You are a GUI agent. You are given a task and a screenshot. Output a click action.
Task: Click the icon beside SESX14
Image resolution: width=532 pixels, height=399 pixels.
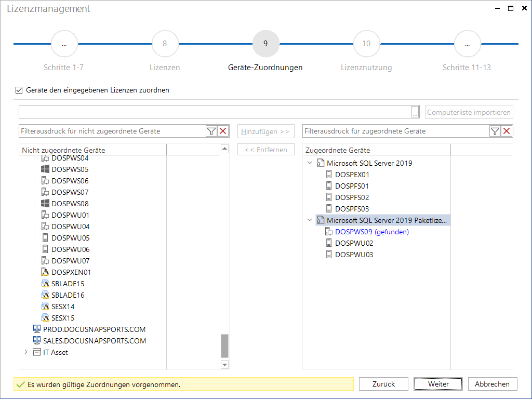(x=45, y=307)
